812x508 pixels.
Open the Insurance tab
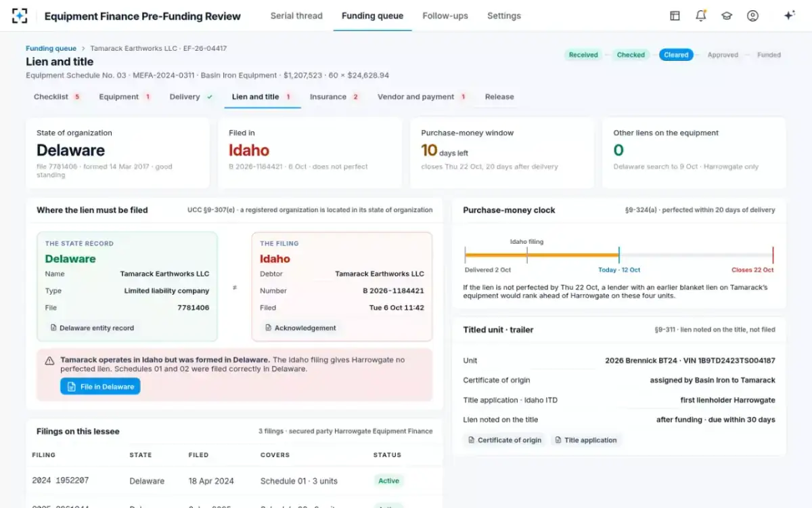(x=334, y=97)
